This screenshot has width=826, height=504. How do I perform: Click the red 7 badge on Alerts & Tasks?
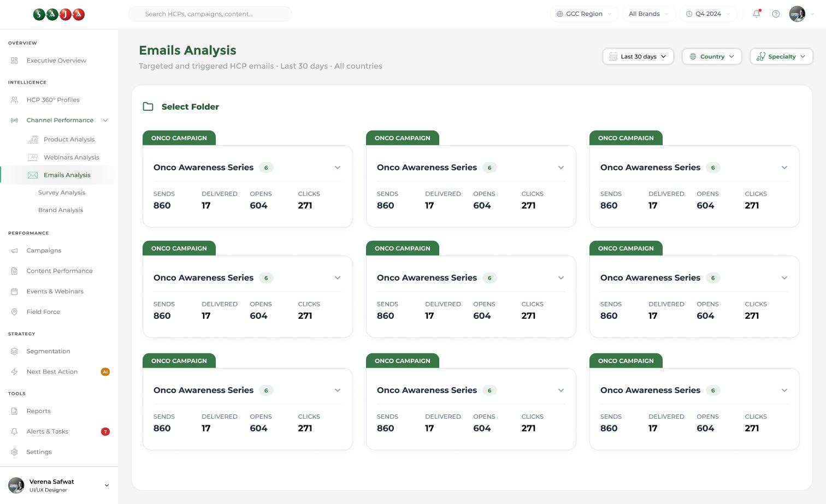click(105, 431)
